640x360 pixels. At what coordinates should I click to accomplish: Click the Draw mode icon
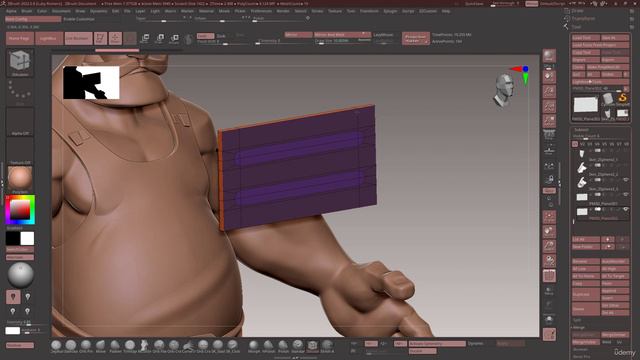pos(115,38)
